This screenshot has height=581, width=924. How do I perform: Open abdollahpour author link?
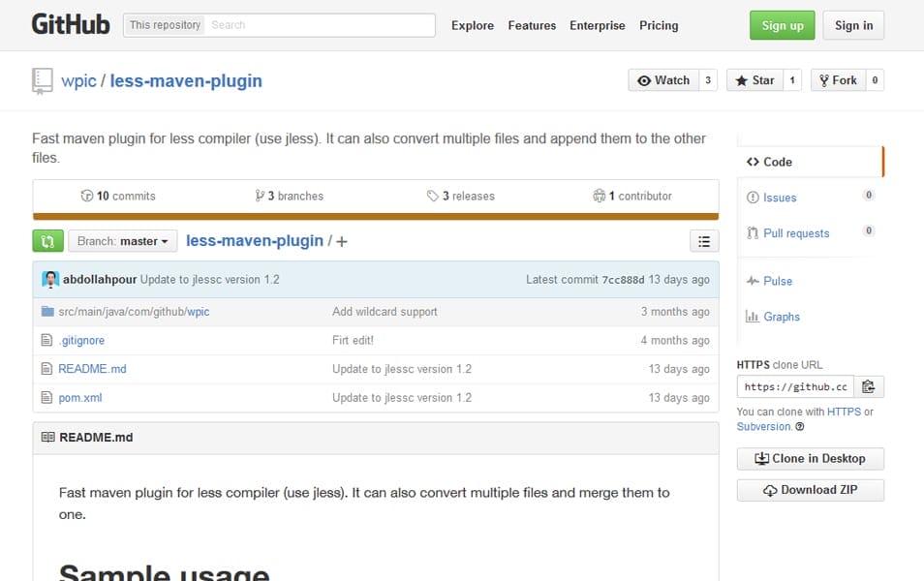pyautogui.click(x=100, y=279)
